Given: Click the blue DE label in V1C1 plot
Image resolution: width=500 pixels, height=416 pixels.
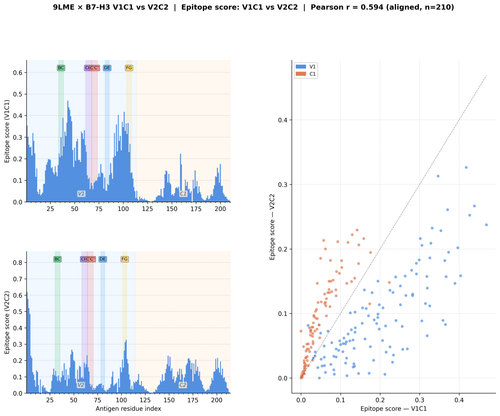Looking at the screenshot, I should (x=107, y=68).
